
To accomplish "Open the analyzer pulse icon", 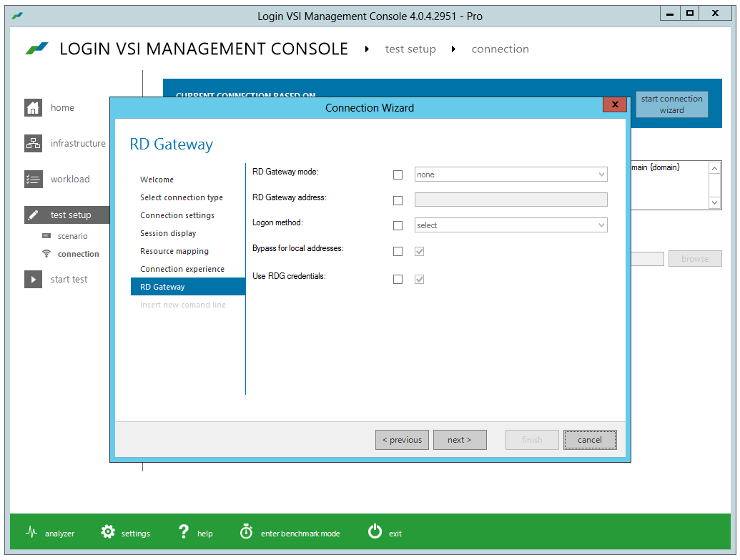I will 31,533.
